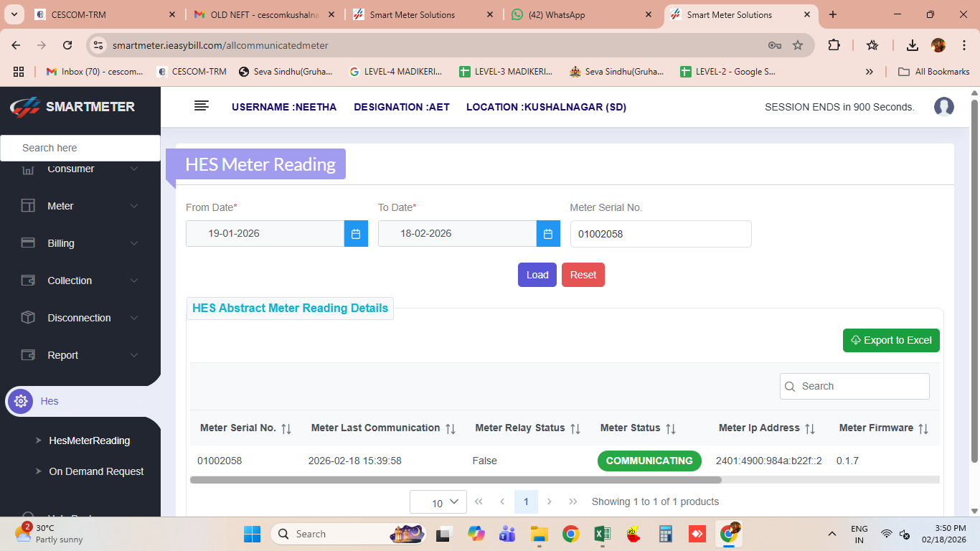Expand the Disconnection sidebar menu

pyautogui.click(x=80, y=318)
